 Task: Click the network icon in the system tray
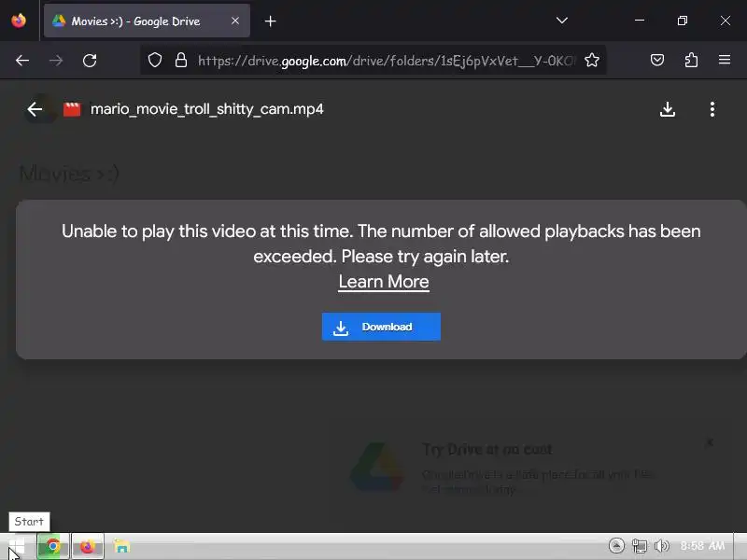(x=640, y=546)
